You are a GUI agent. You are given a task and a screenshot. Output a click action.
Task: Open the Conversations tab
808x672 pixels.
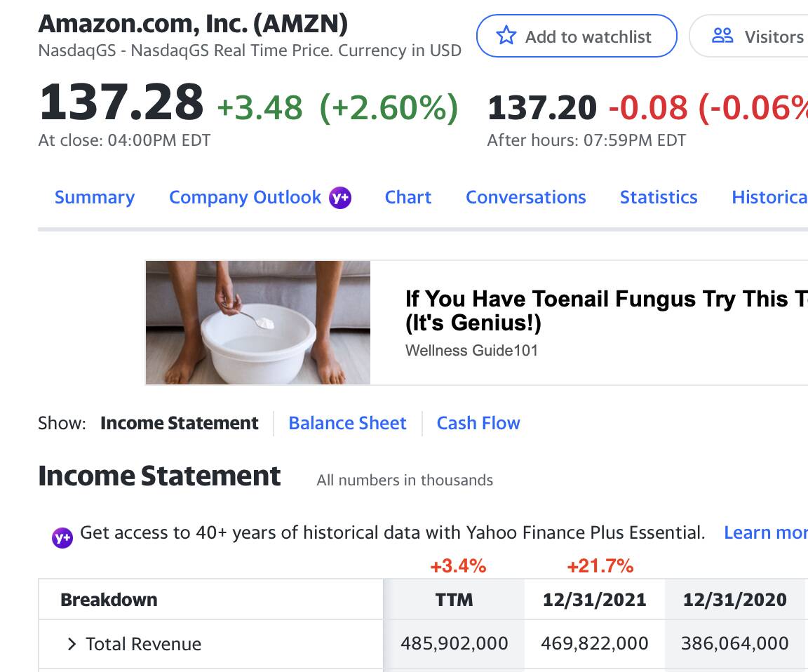coord(525,198)
